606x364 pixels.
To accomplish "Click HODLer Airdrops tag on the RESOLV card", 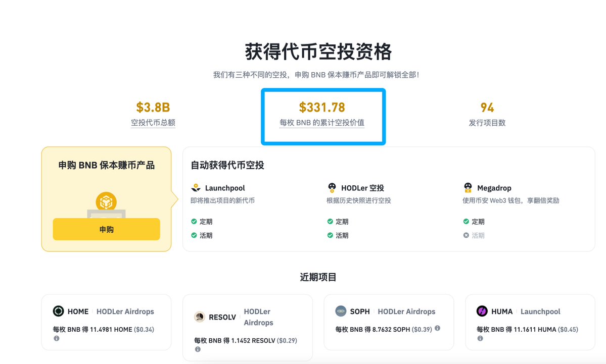I will tap(259, 317).
